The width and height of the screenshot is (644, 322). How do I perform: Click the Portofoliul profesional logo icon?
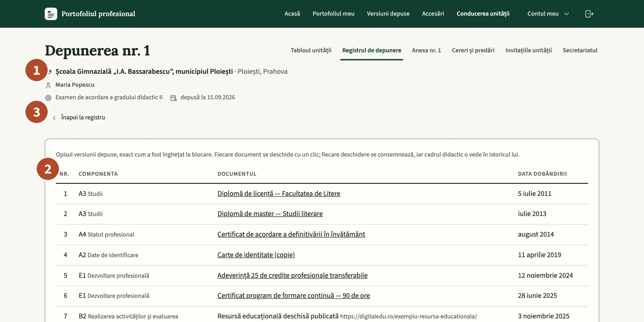(x=51, y=14)
